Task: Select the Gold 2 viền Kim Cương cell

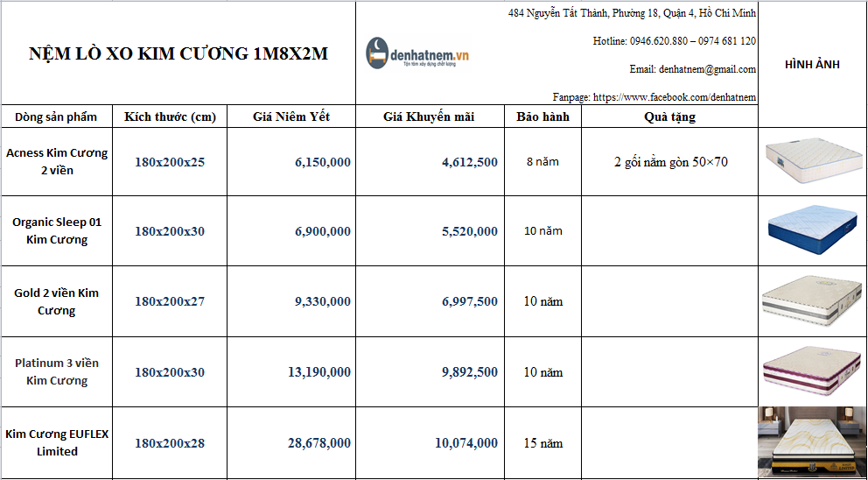Action: pyautogui.click(x=57, y=301)
